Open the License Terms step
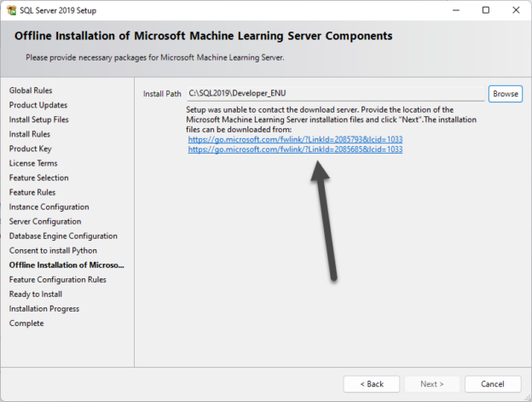The image size is (532, 402). 33,163
